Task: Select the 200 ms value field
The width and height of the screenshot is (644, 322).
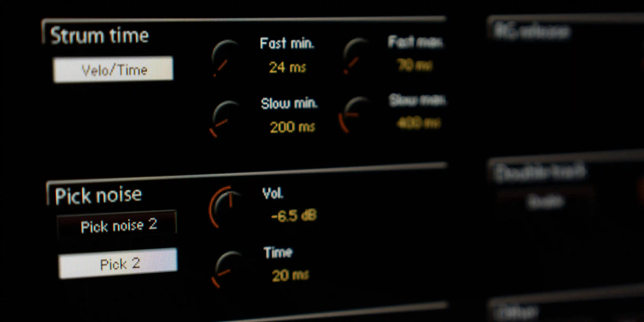Action: pos(292,127)
